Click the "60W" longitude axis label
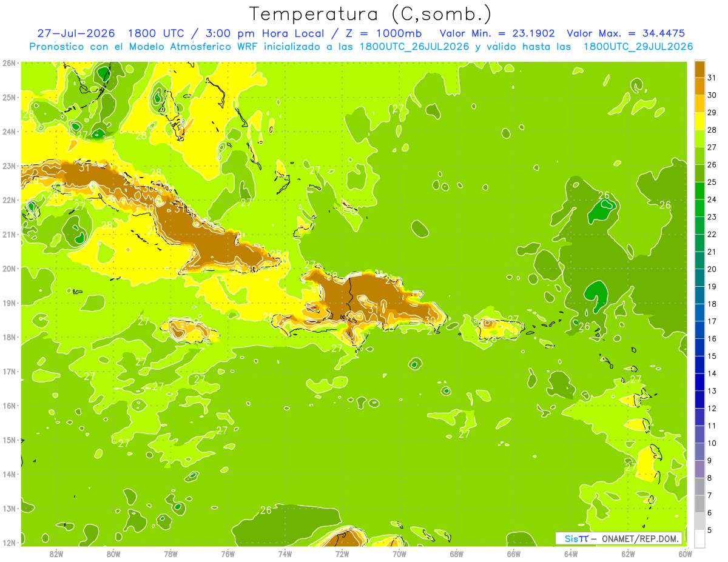The height and width of the screenshot is (562, 728). [x=686, y=554]
